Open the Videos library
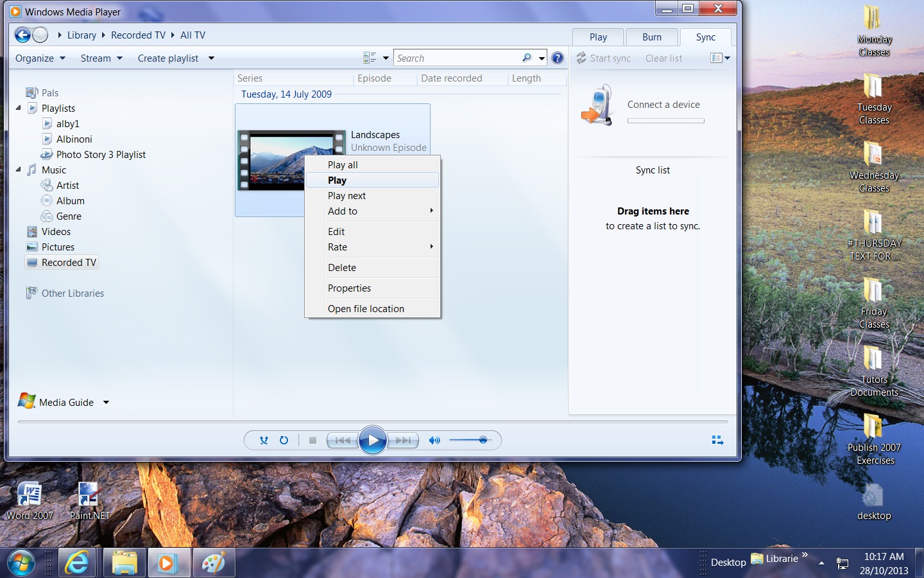This screenshot has width=924, height=578. tap(49, 231)
